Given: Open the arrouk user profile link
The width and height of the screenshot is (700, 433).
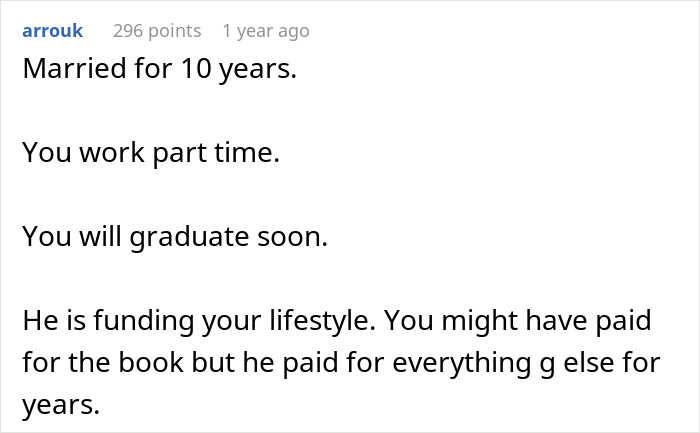Looking at the screenshot, I should (x=52, y=31).
